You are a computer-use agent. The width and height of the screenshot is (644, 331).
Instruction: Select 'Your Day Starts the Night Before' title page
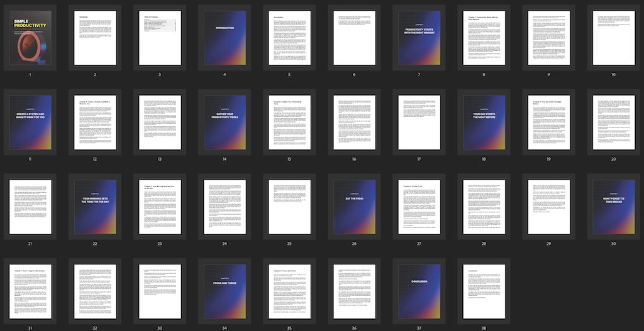pos(484,122)
